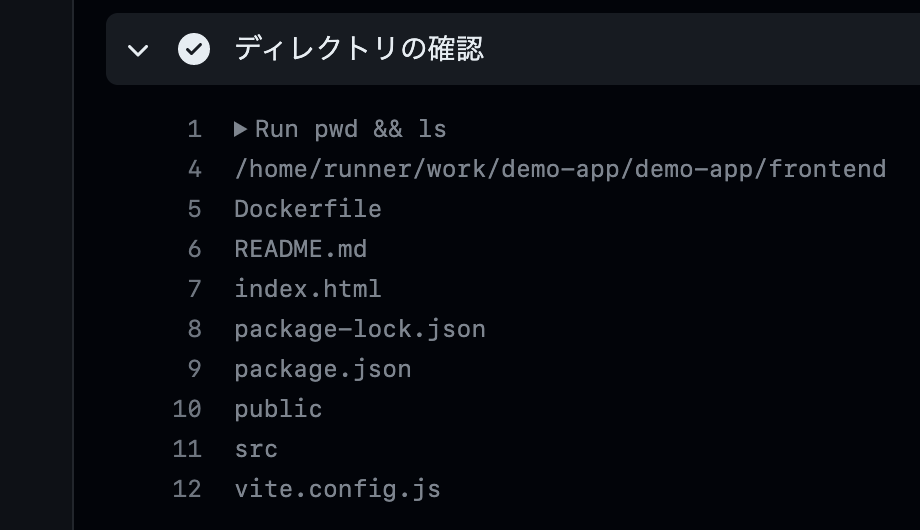Click the /home/runner/work/demo-app path text
Screen dimensions: 920x530
pyautogui.click(x=560, y=169)
